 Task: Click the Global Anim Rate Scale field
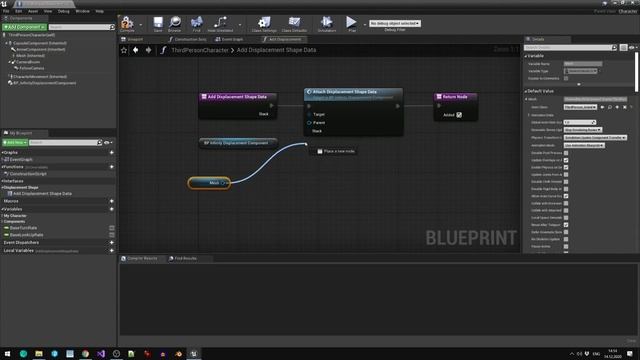tap(580, 122)
